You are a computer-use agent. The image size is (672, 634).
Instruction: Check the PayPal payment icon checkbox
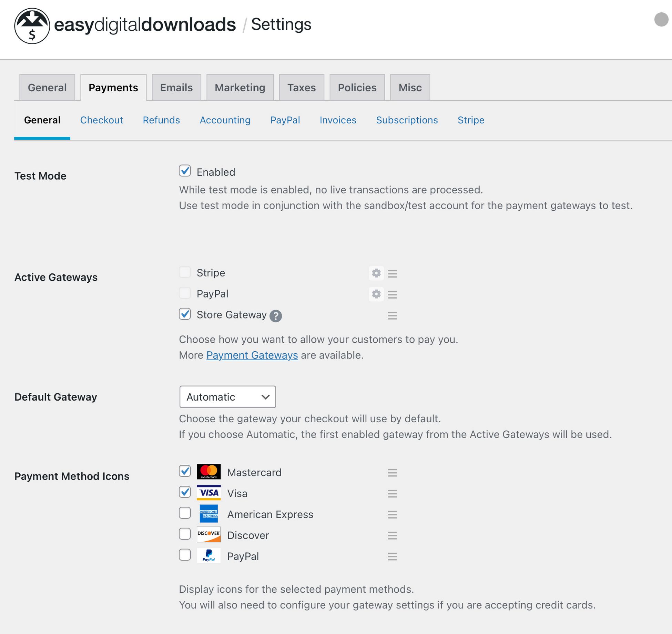pyautogui.click(x=185, y=555)
